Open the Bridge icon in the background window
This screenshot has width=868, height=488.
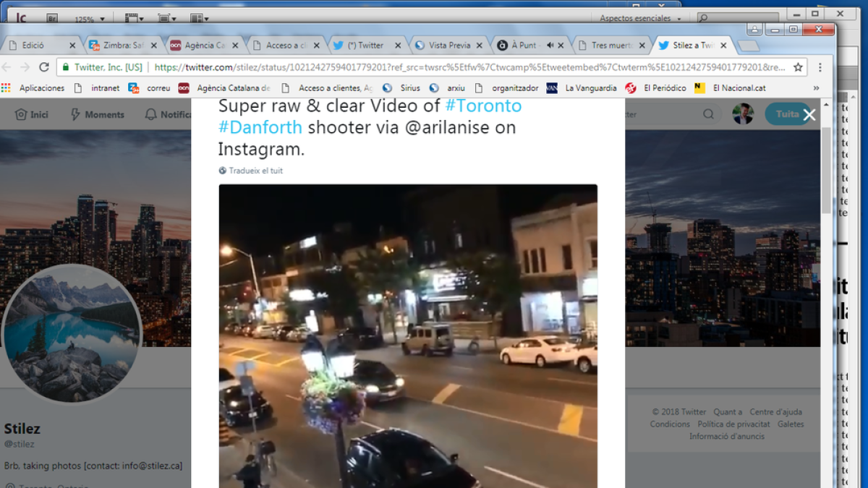pos(52,18)
